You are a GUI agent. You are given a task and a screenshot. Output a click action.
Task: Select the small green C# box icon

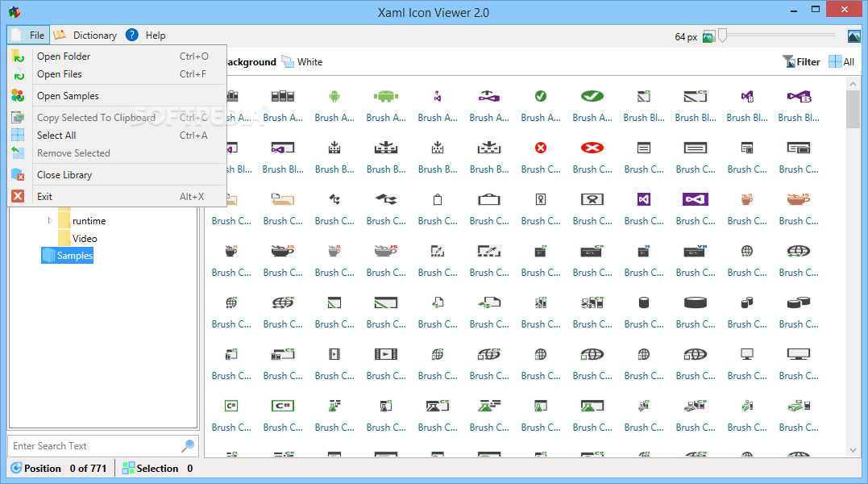[231, 406]
